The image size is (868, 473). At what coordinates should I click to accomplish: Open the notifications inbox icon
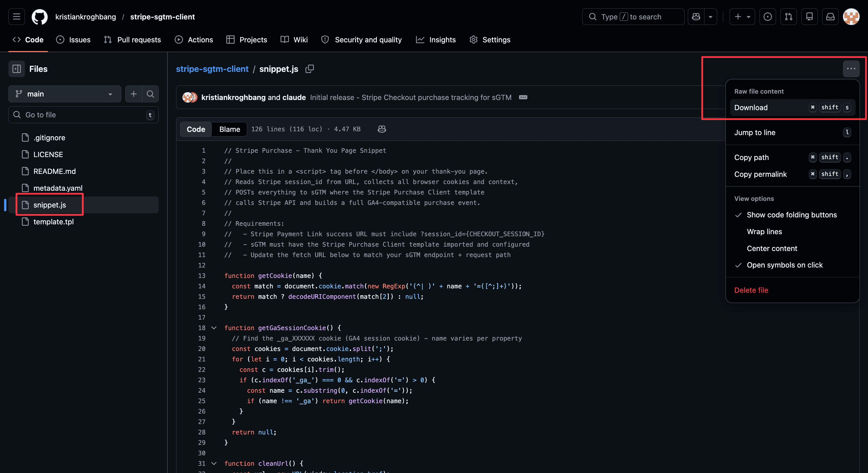pyautogui.click(x=830, y=17)
